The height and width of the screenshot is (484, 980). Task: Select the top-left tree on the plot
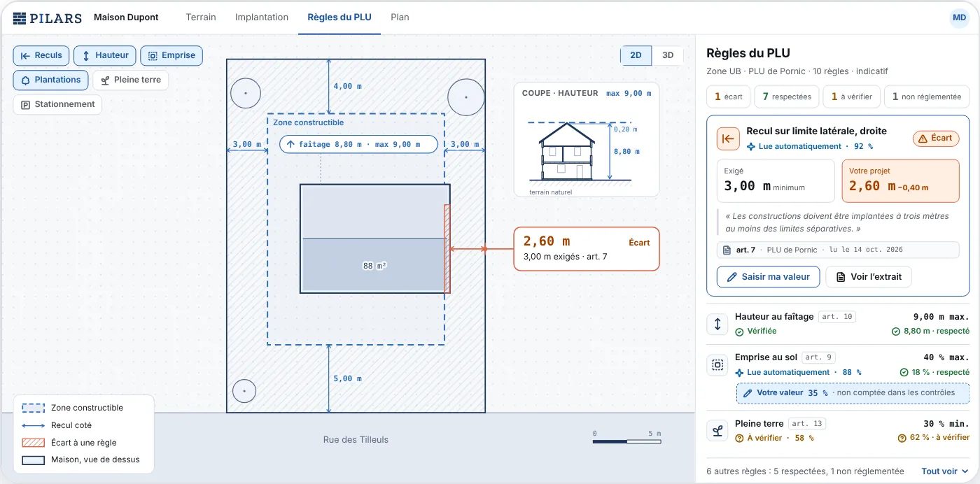pos(246,93)
